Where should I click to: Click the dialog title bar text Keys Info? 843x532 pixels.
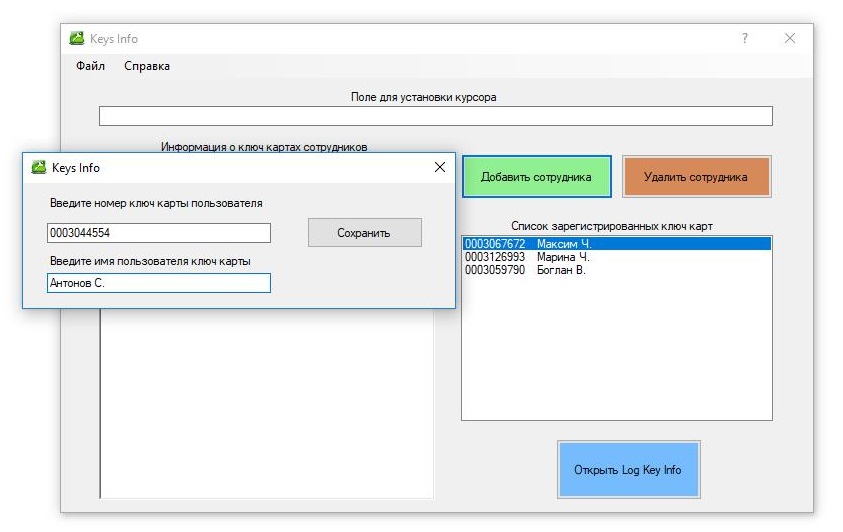click(76, 168)
